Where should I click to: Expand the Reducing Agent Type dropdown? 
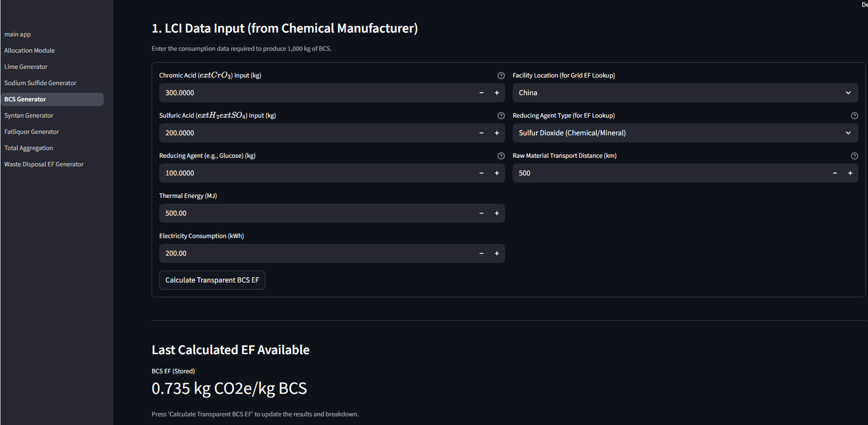click(x=685, y=133)
